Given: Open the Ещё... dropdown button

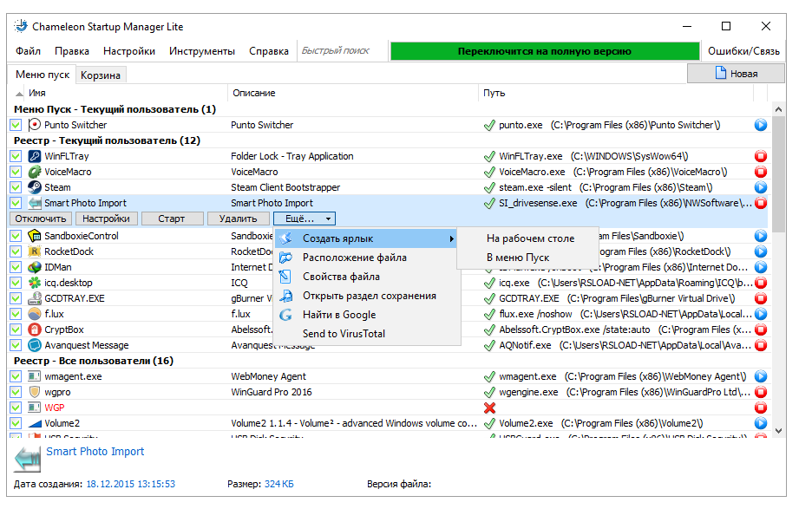Looking at the screenshot, I should pos(304,219).
